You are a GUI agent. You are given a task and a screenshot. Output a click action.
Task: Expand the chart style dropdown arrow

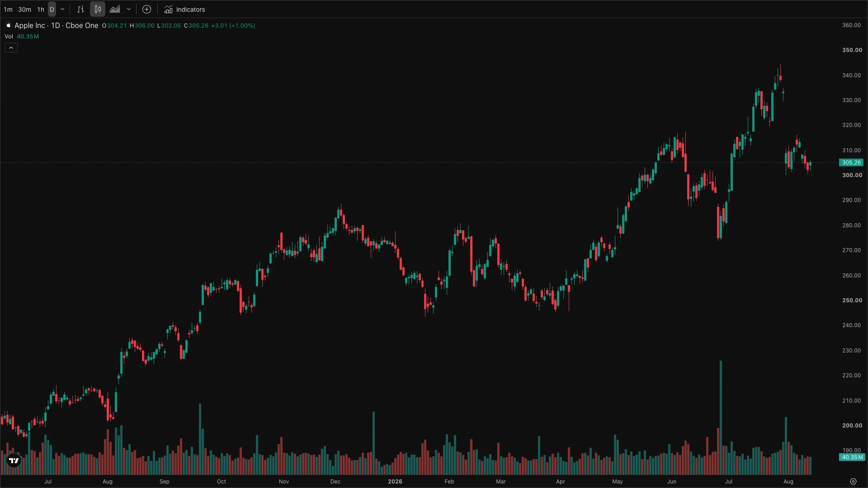tap(129, 9)
